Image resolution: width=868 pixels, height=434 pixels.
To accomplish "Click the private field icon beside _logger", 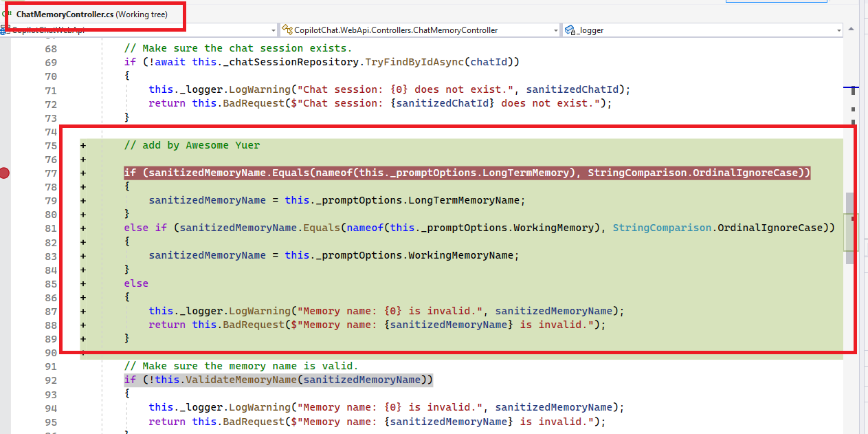I will point(569,30).
